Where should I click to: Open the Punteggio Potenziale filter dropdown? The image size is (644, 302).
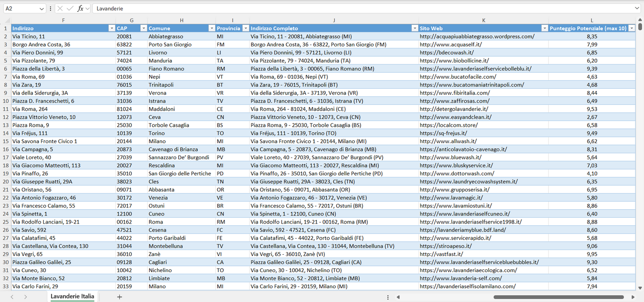[632, 28]
